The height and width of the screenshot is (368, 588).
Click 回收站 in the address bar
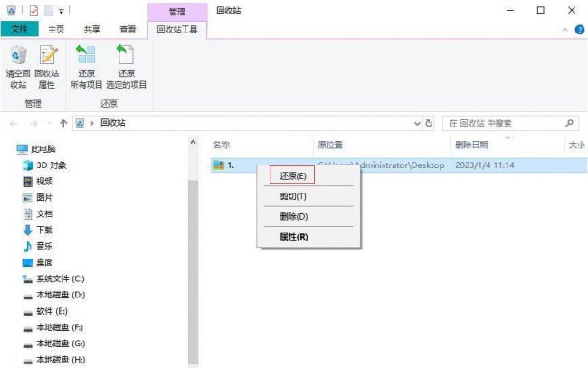click(113, 123)
